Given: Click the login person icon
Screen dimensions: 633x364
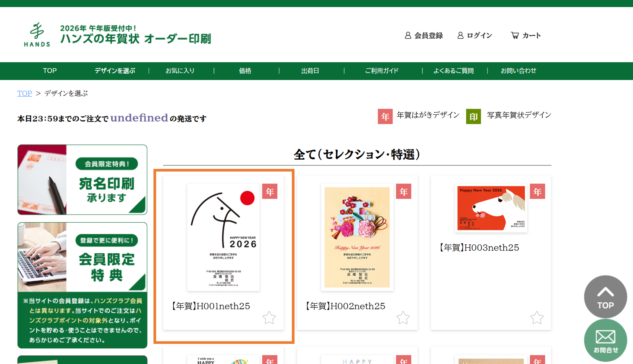Looking at the screenshot, I should (x=460, y=35).
